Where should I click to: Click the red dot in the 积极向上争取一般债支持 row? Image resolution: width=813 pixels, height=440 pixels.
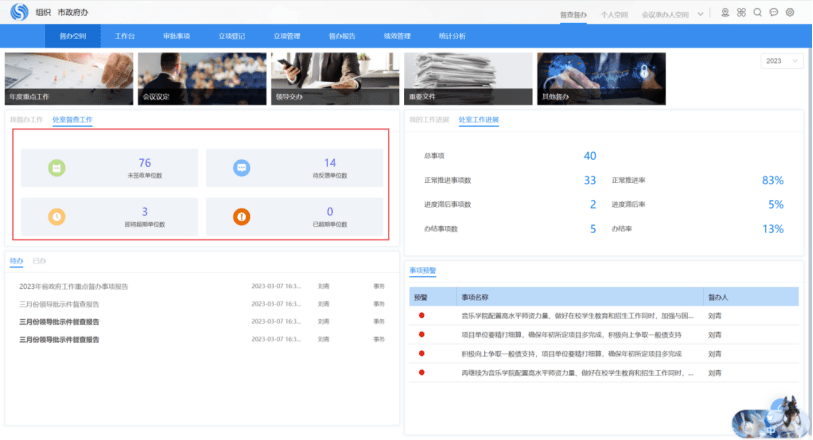422,353
